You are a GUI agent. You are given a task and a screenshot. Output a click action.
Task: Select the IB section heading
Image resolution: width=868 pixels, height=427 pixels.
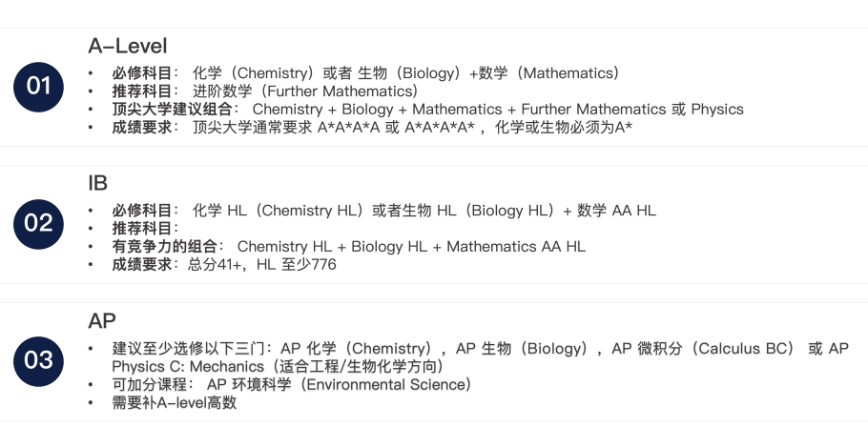97,183
